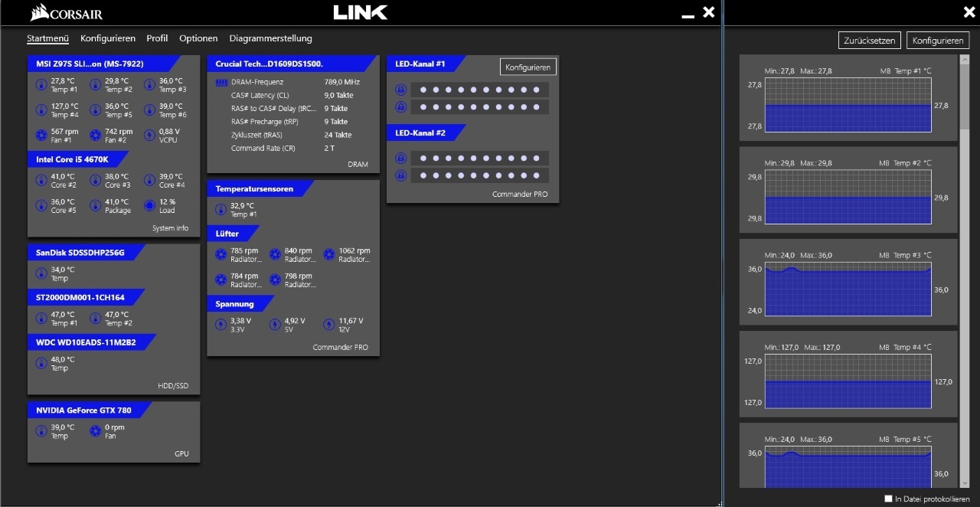Click the CPU Package temperature icon

[x=95, y=206]
